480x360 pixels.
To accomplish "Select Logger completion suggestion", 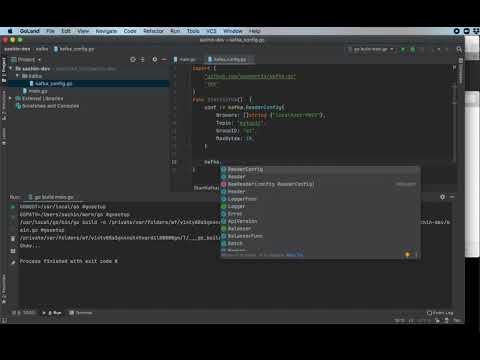I will click(x=320, y=206).
